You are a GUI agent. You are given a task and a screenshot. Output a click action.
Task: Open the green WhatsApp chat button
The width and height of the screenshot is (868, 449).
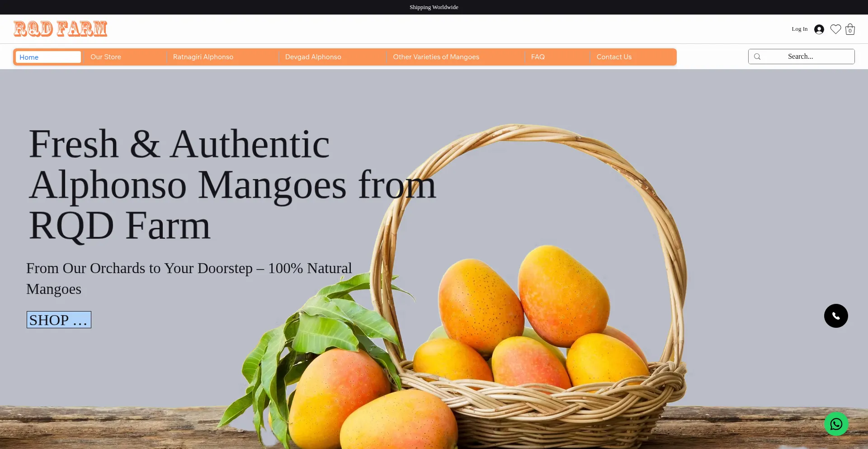pyautogui.click(x=836, y=424)
